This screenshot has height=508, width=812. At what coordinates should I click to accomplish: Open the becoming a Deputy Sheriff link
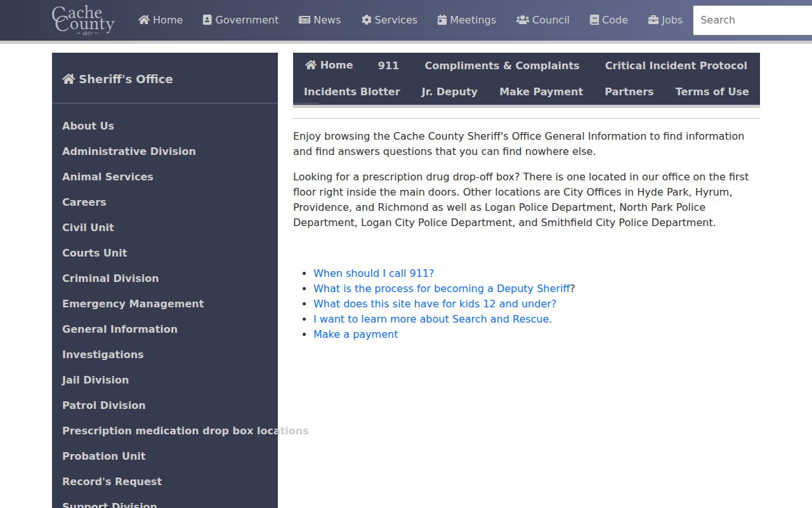click(x=442, y=288)
